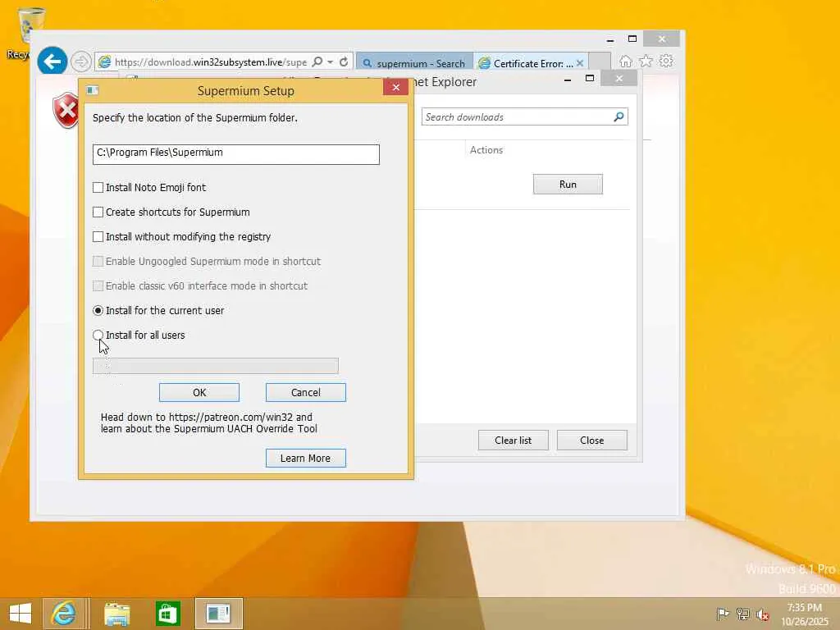Image resolution: width=840 pixels, height=630 pixels.
Task: Click the red shield certificate error icon
Action: tap(66, 111)
